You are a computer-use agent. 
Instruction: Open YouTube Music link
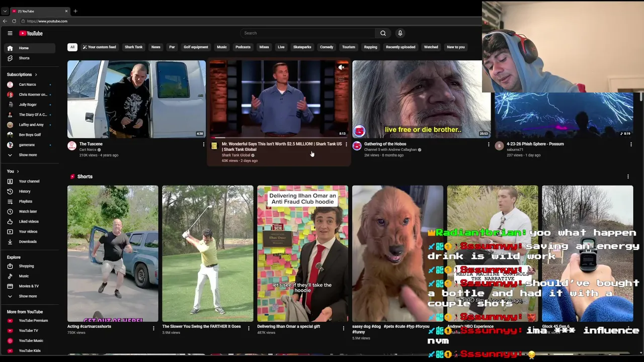point(30,340)
